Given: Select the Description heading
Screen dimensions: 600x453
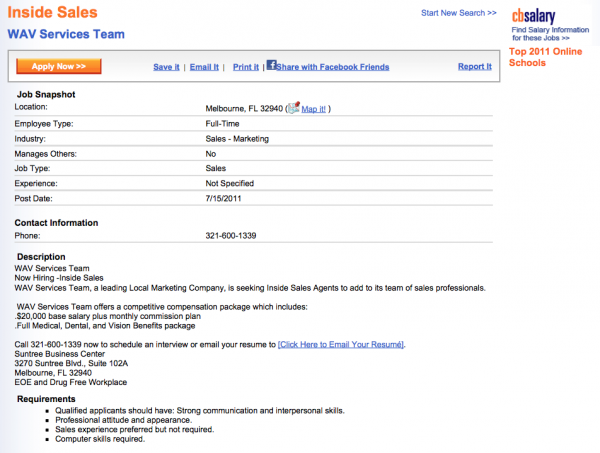Looking at the screenshot, I should click(x=41, y=257).
